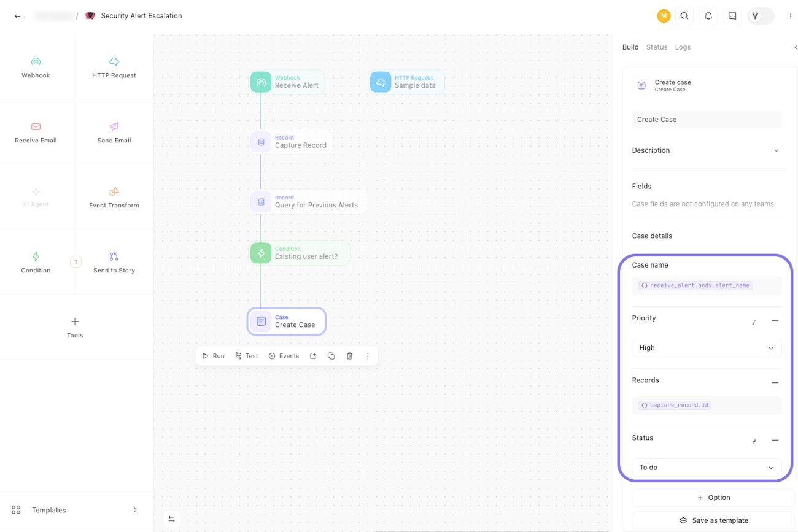This screenshot has width=798, height=532.
Task: Remove the Priority option with minus
Action: pos(775,321)
